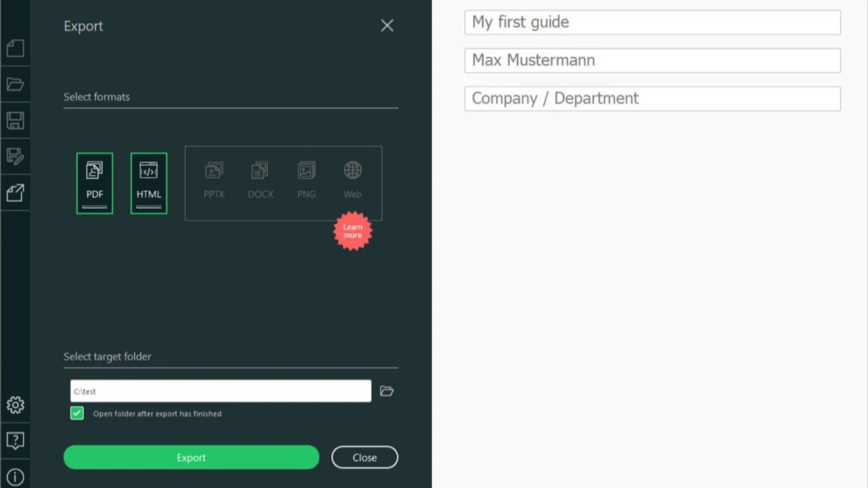Viewport: 868px width, 488px height.
Task: Select the Save As pencil icon
Action: point(15,156)
